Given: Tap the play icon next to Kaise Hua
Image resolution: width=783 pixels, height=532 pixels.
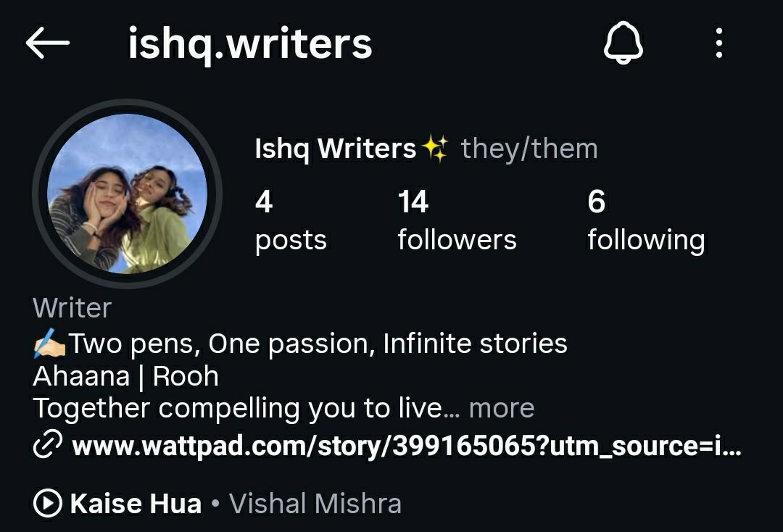Looking at the screenshot, I should click(48, 502).
